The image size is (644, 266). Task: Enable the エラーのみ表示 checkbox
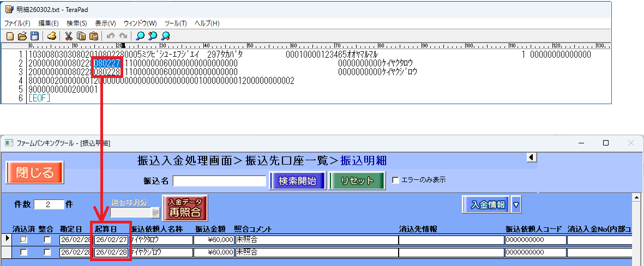[396, 180]
